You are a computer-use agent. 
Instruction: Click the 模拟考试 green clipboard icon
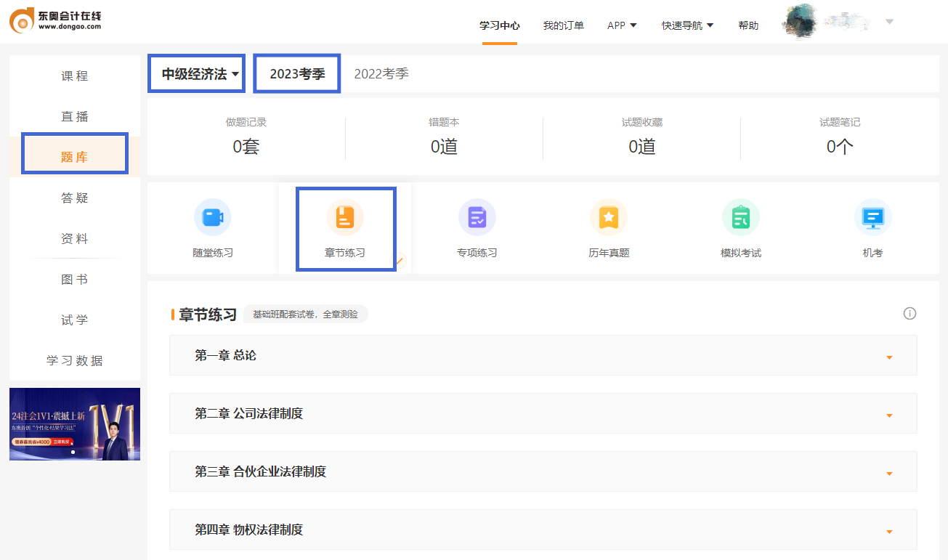tap(740, 217)
